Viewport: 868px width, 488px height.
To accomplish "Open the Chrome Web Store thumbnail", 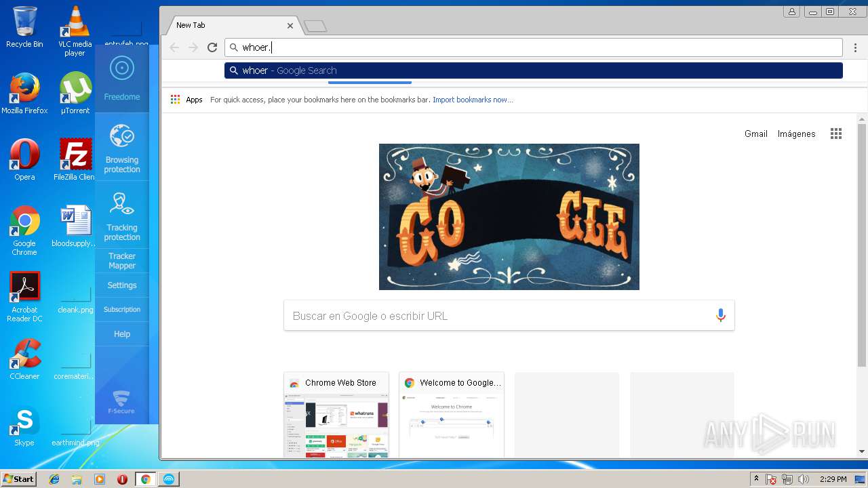I will coord(336,415).
